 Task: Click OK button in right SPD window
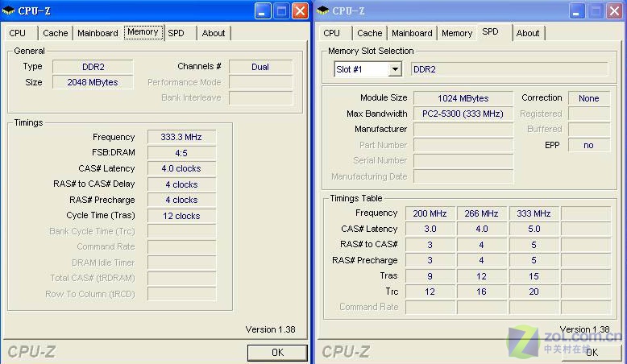click(x=592, y=353)
